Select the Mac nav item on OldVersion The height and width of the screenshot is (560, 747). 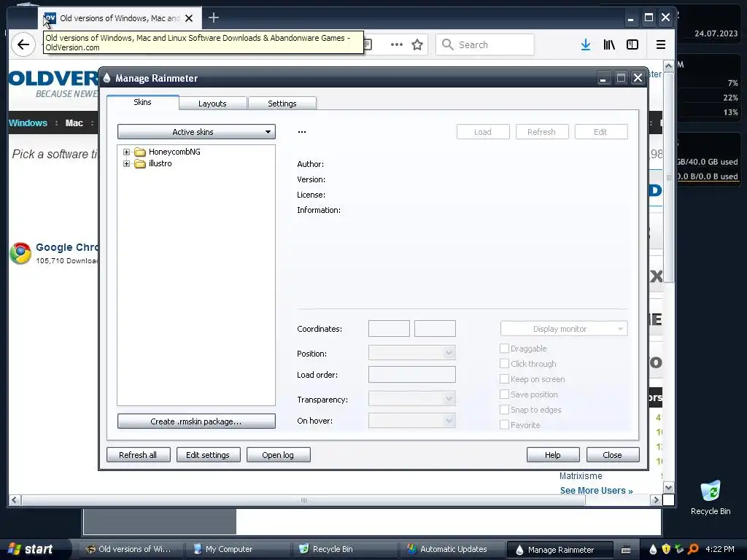coord(74,122)
